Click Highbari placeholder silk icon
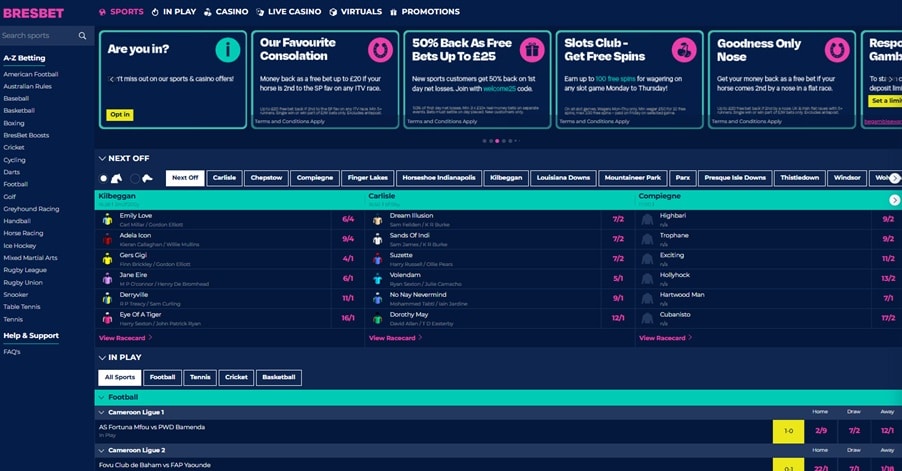The width and height of the screenshot is (902, 471). [x=647, y=220]
